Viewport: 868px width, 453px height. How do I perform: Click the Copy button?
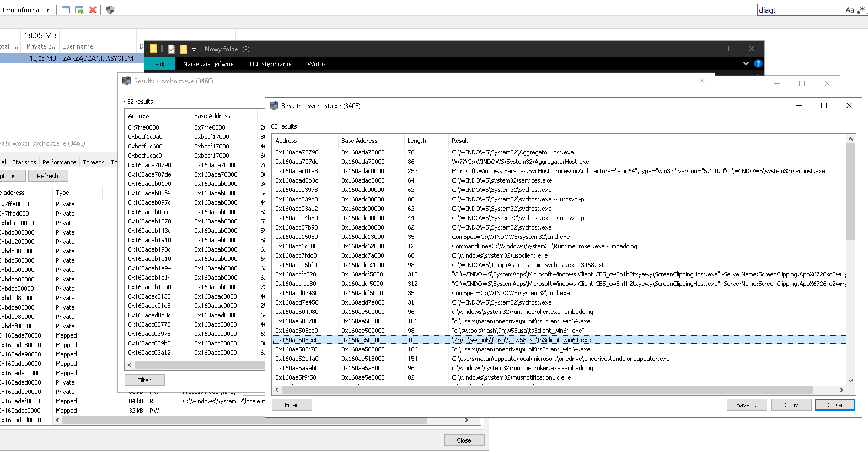coord(791,405)
